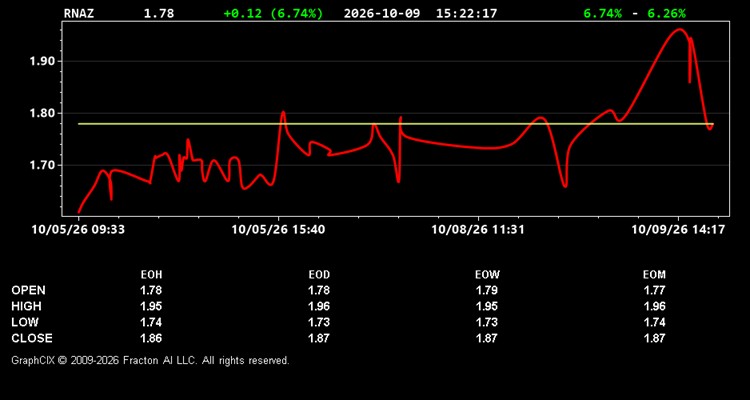This screenshot has width=750, height=400.
Task: Select the EOD CLOSE value 1.87
Action: click(x=319, y=338)
